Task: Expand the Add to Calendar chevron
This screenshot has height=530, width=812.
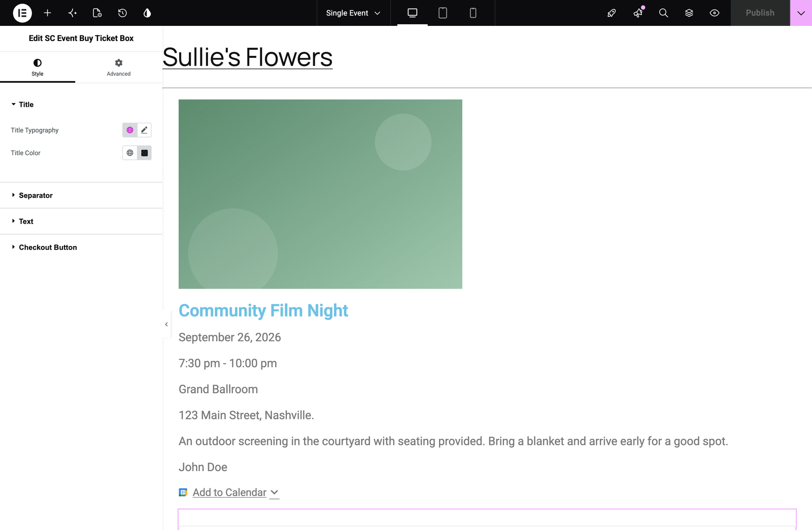Action: pos(274,492)
